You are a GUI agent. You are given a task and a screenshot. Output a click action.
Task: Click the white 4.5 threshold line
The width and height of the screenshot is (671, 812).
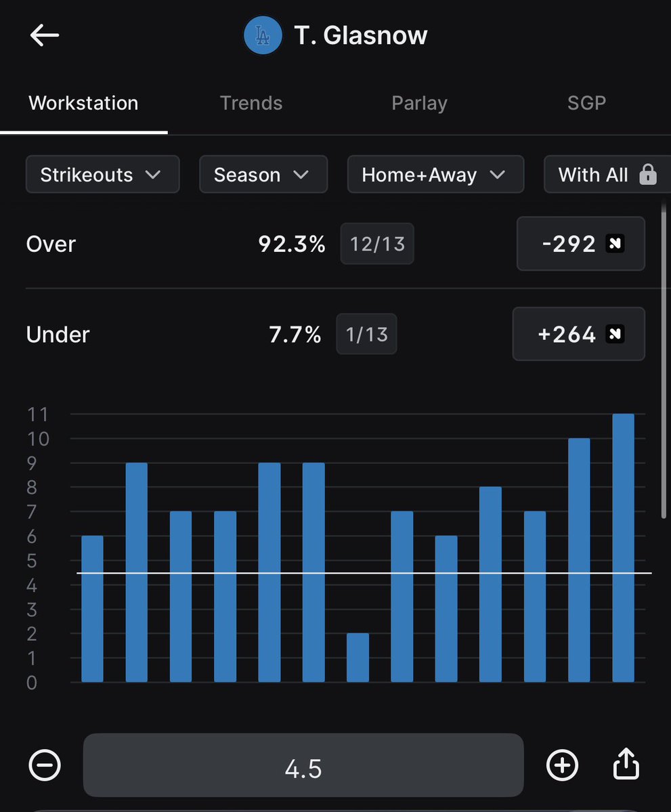point(364,573)
